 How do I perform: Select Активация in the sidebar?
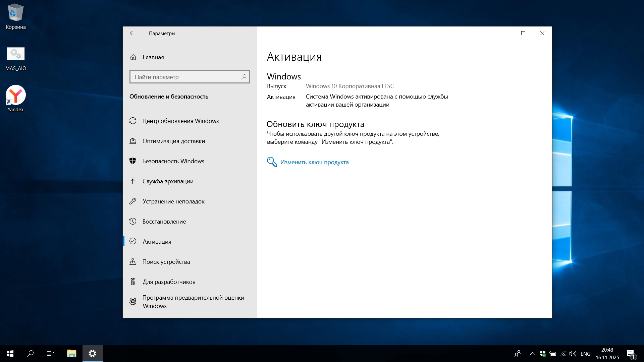coord(157,242)
